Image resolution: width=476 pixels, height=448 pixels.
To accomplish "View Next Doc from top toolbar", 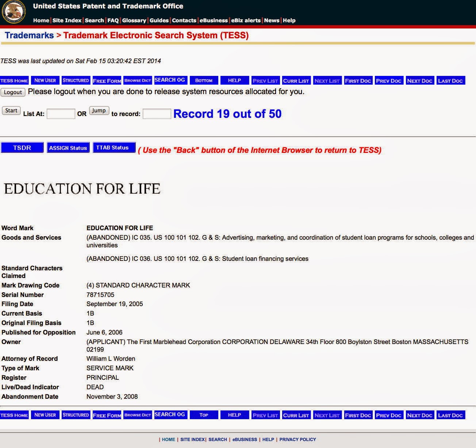I will pos(419,81).
